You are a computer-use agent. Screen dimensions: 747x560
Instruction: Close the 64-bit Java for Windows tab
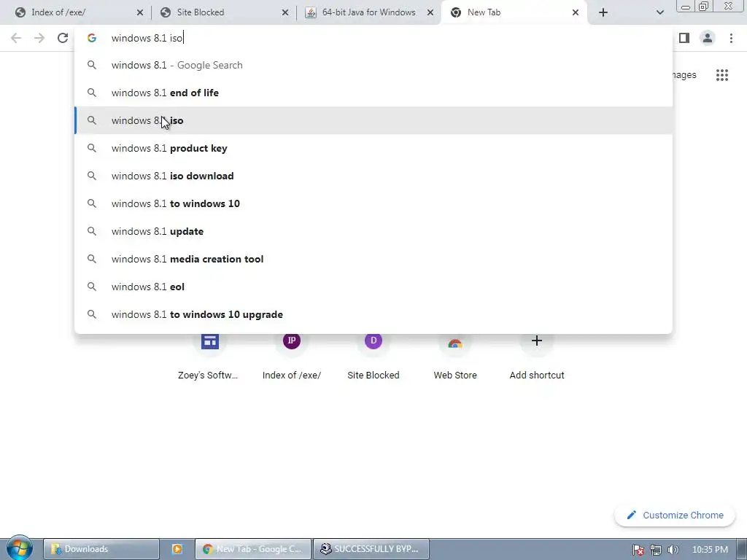pos(430,12)
